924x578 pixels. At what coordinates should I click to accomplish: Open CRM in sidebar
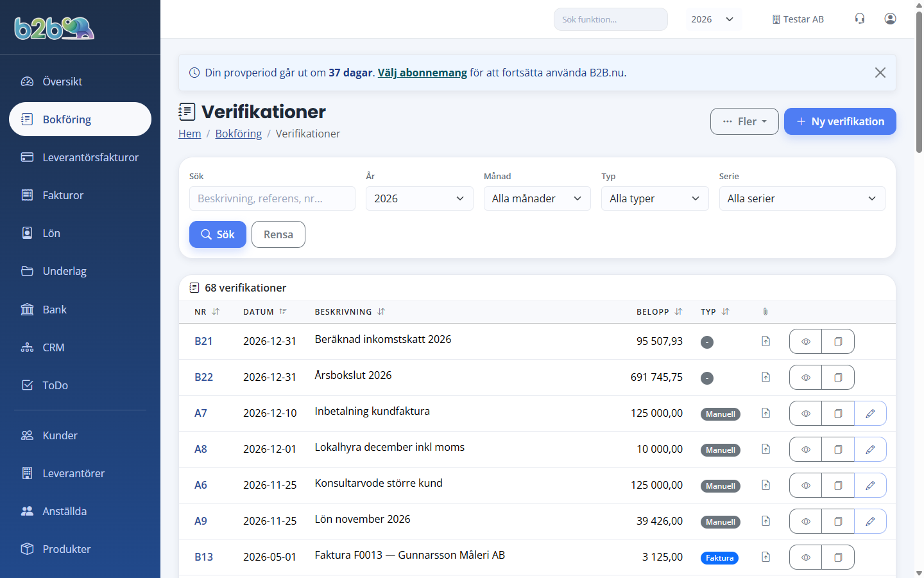[x=80, y=347]
